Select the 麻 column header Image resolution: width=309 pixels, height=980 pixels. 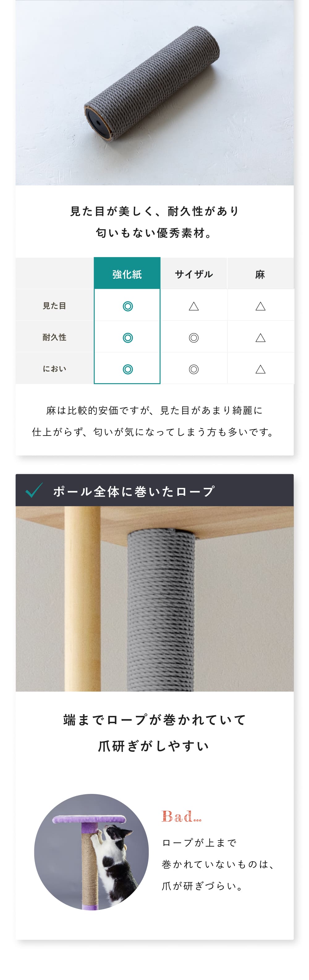(260, 273)
